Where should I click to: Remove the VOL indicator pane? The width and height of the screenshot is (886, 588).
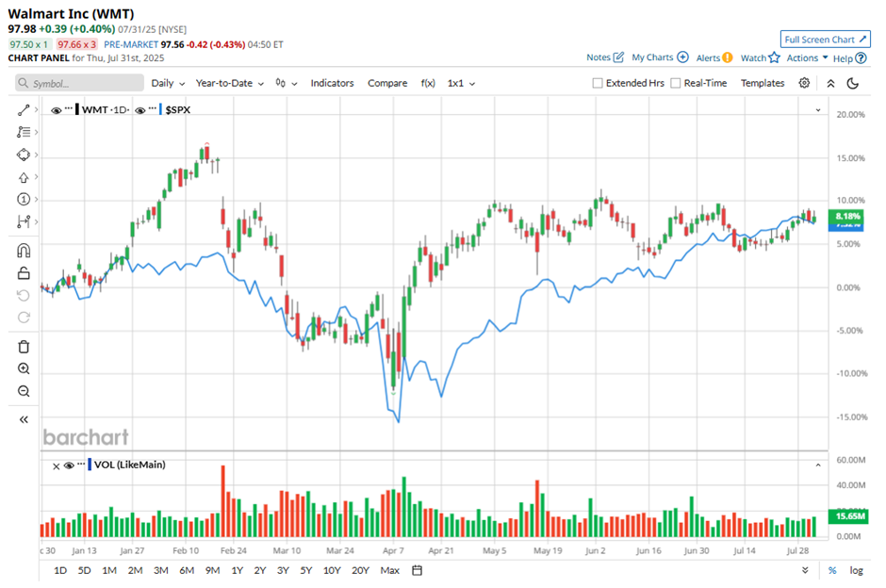[x=56, y=466]
